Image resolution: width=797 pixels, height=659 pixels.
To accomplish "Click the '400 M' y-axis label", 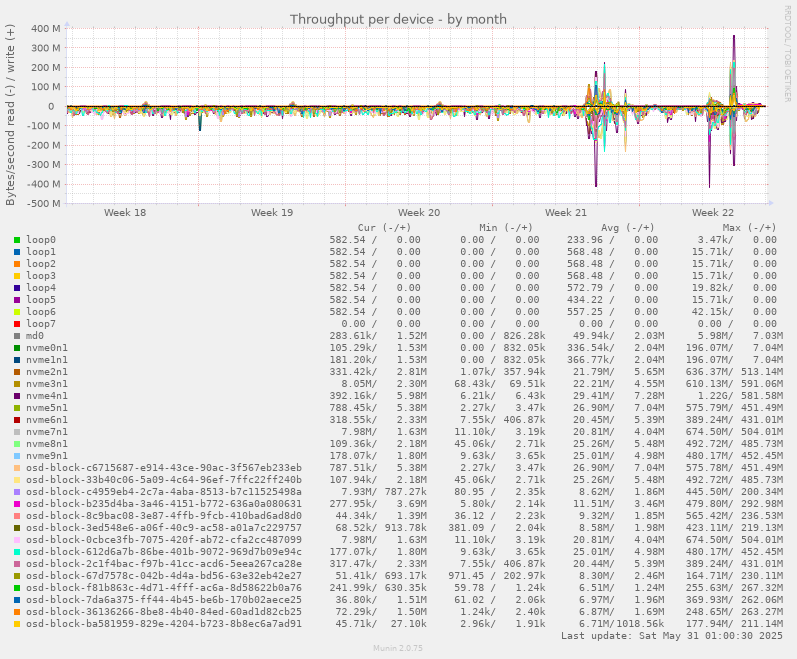I will tap(46, 28).
